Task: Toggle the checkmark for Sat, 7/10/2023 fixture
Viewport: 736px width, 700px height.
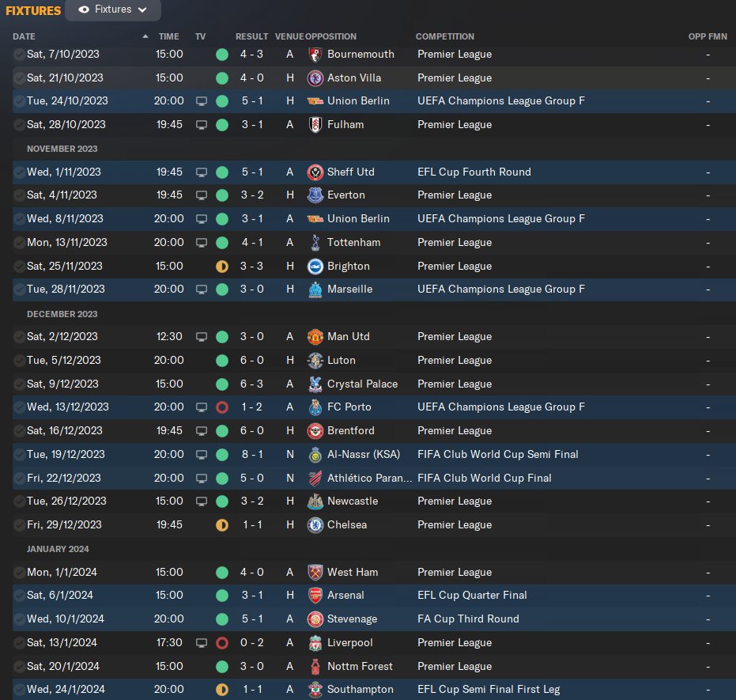Action: click(19, 55)
